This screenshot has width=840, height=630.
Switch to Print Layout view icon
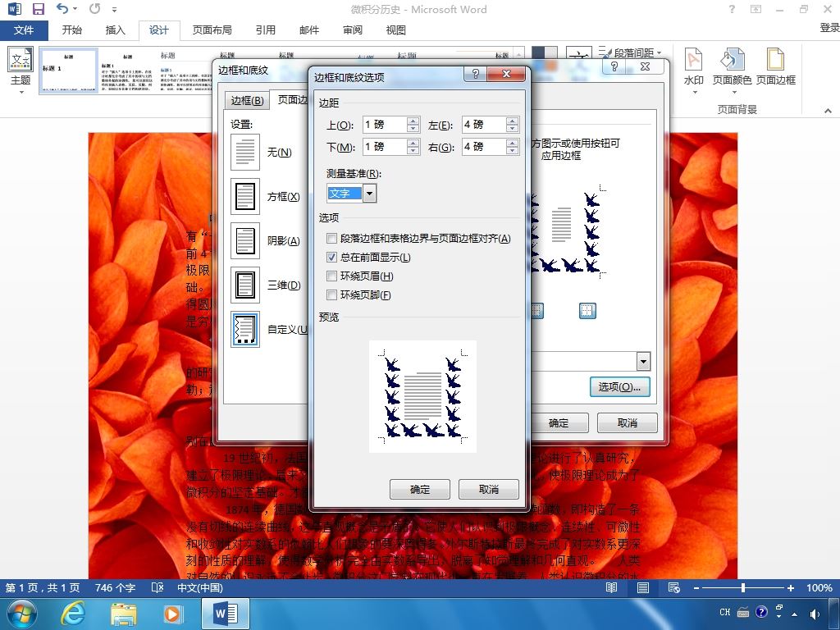643,587
